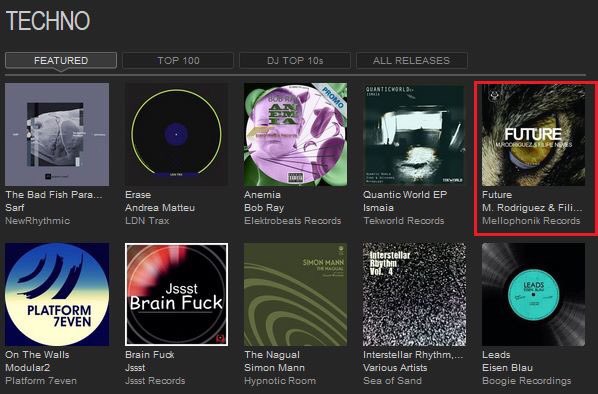This screenshot has width=598, height=394.
Task: Visit artist Sarf's page
Action: (x=15, y=207)
